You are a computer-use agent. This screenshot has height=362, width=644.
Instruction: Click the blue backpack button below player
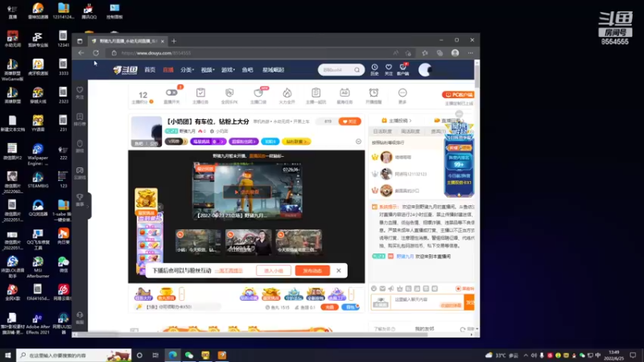click(350, 307)
